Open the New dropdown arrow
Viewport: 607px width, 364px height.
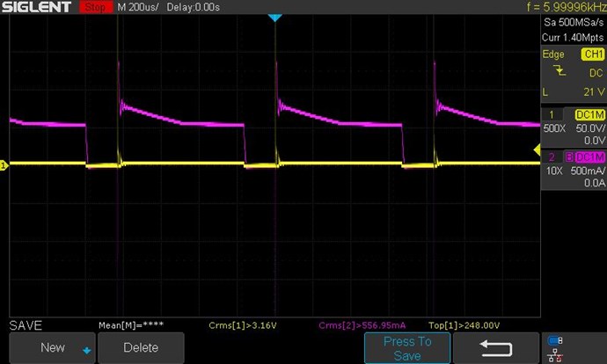point(87,351)
